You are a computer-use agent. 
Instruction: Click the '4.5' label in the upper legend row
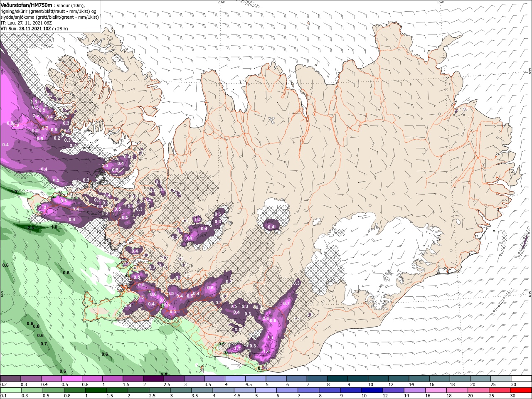pos(249,384)
